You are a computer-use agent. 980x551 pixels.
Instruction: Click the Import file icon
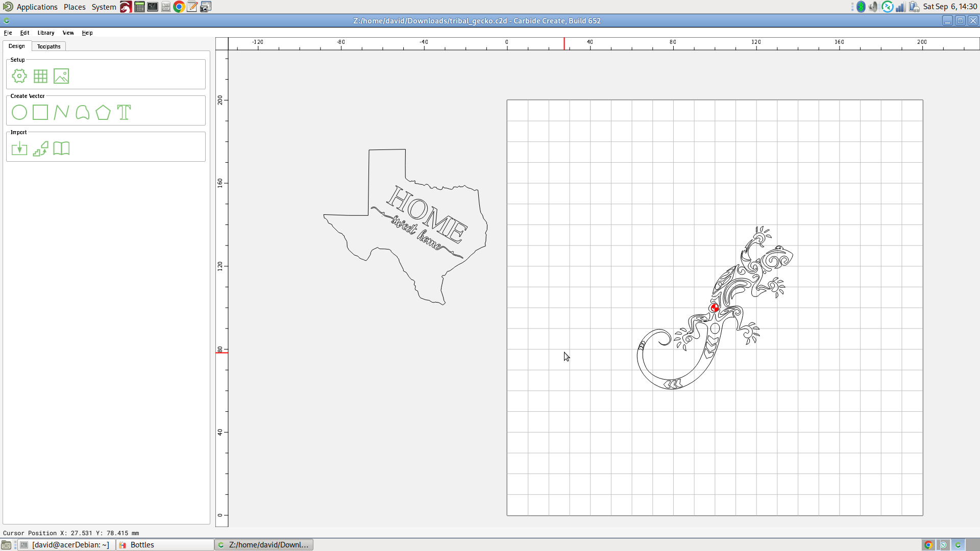pyautogui.click(x=19, y=148)
